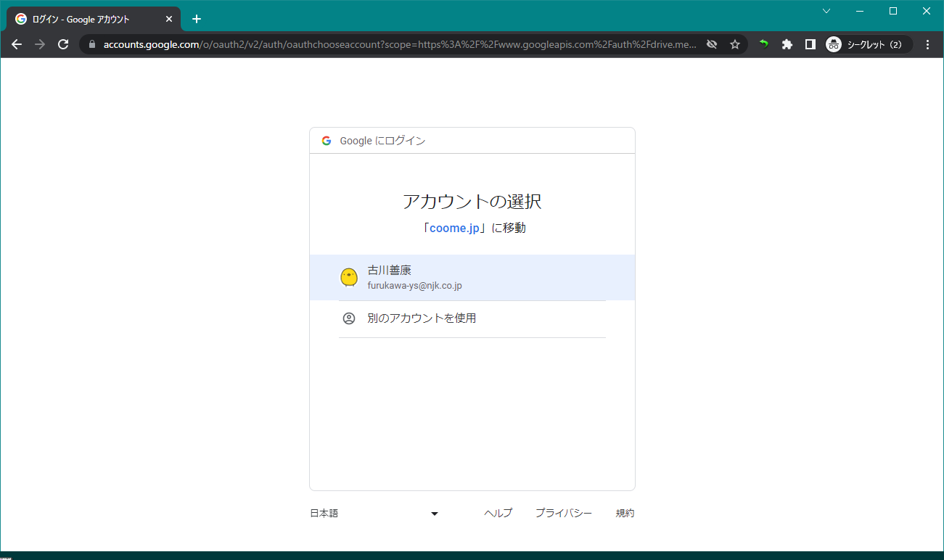The image size is (944, 560).
Task: Open a new browser tab
Action: (197, 19)
